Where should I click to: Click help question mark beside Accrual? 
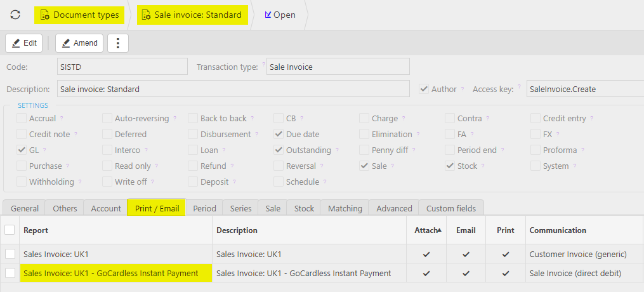[x=62, y=119]
